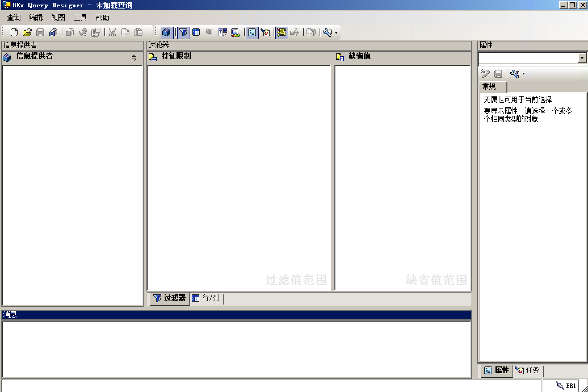This screenshot has height=392, width=588.
Task: Click the monitor with colored dots icon
Action: [x=235, y=32]
